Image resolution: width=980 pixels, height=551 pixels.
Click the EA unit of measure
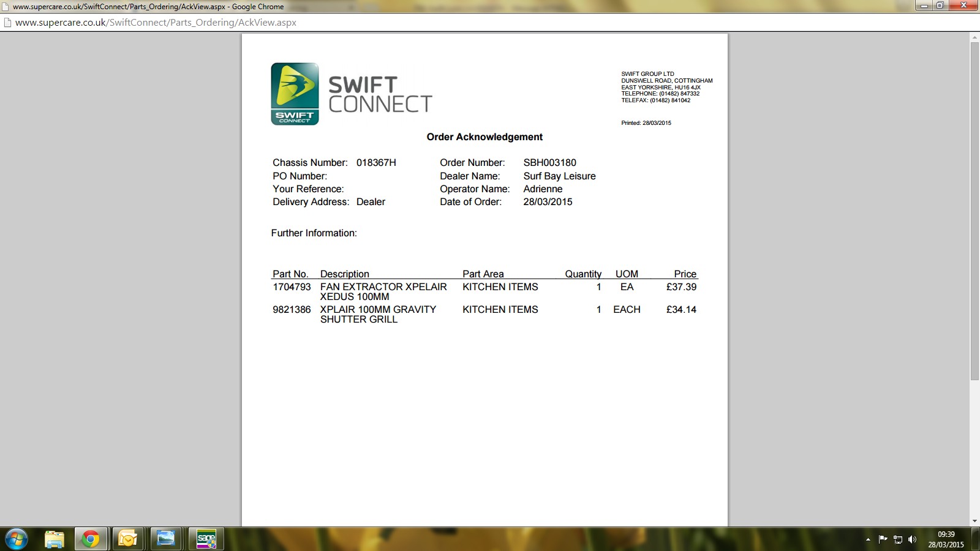point(627,287)
